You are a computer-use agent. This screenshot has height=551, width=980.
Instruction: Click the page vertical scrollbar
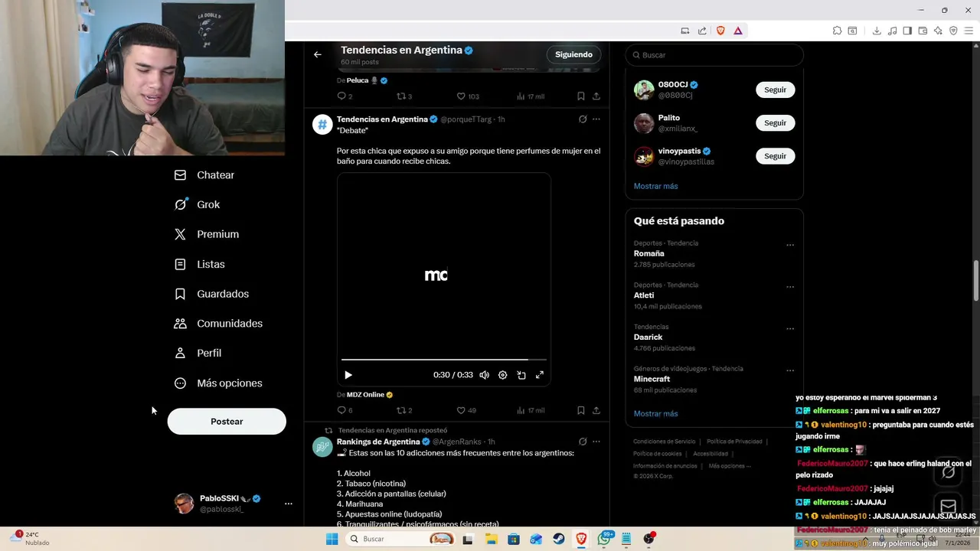point(975,281)
